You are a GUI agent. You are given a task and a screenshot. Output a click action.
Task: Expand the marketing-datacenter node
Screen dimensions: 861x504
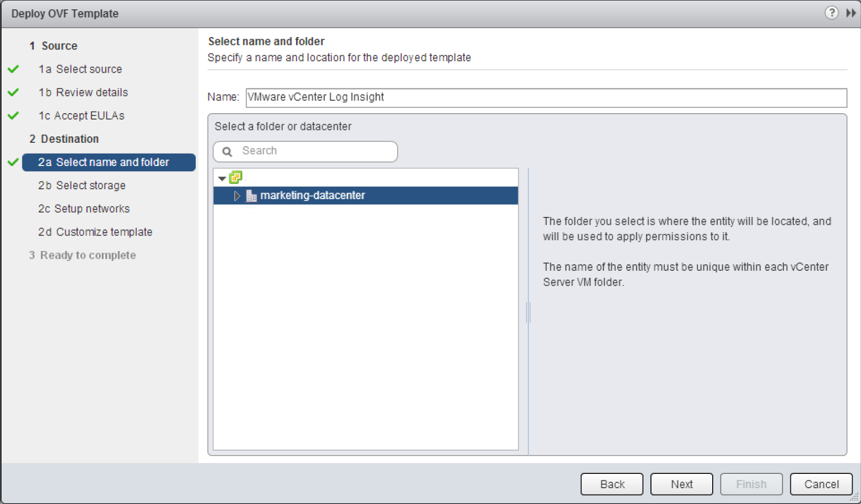point(237,196)
